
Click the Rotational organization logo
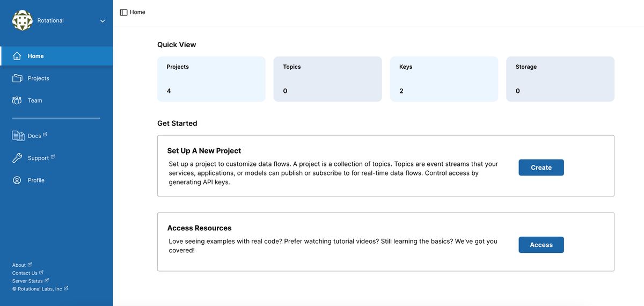[23, 20]
